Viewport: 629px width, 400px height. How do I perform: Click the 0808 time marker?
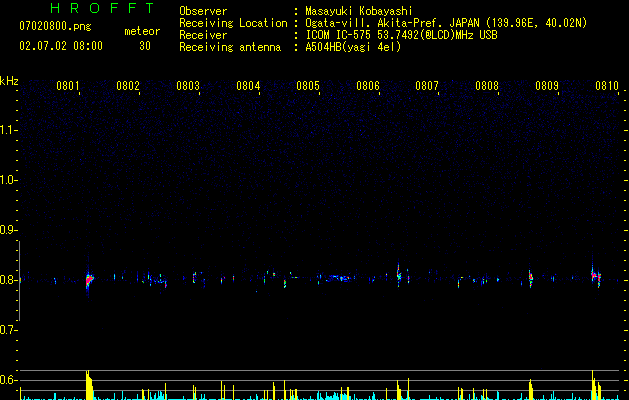[487, 86]
